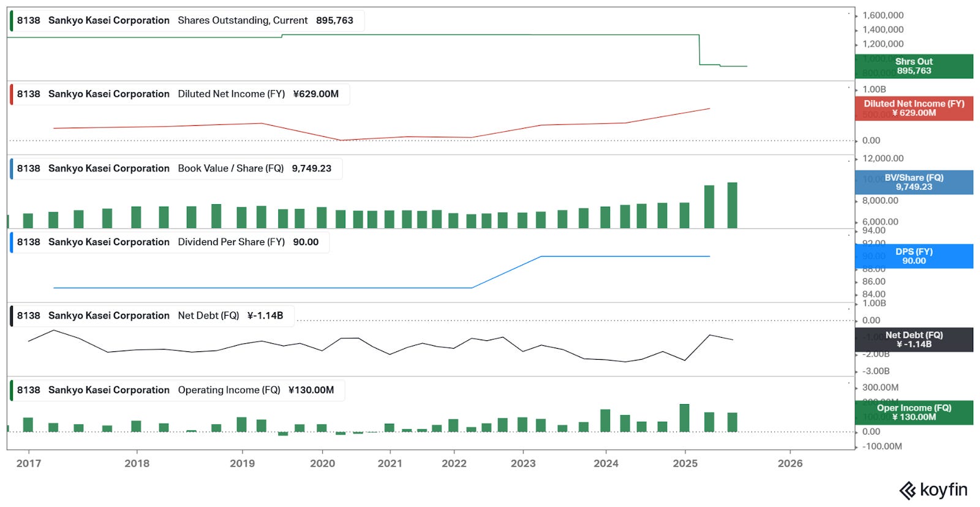Click the 2024 label on time axis

point(606,463)
